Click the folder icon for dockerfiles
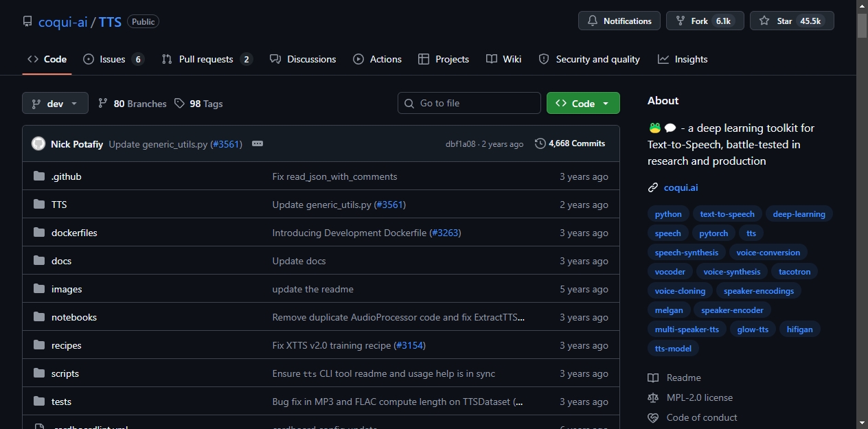 tap(39, 233)
